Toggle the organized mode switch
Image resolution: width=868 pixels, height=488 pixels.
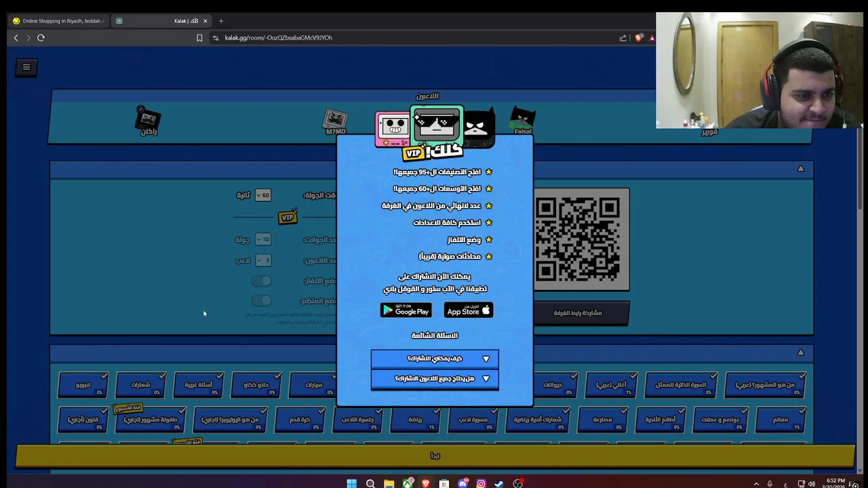[261, 300]
